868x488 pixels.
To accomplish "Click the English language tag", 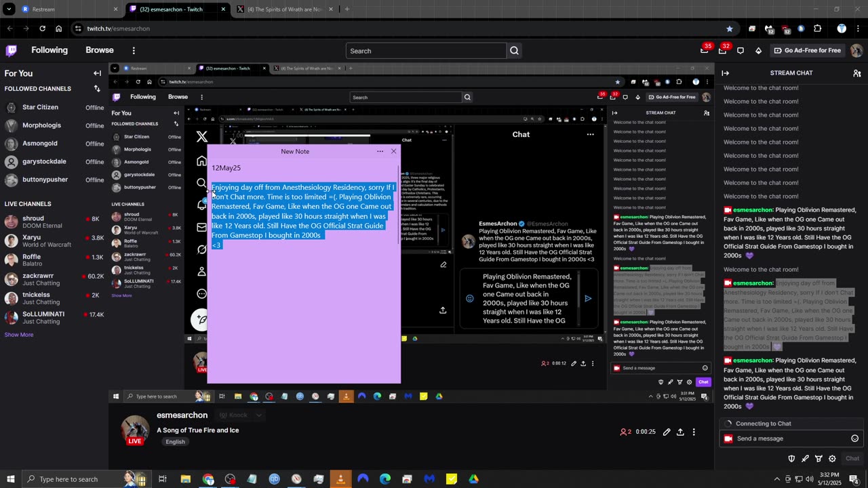I will click(x=175, y=442).
